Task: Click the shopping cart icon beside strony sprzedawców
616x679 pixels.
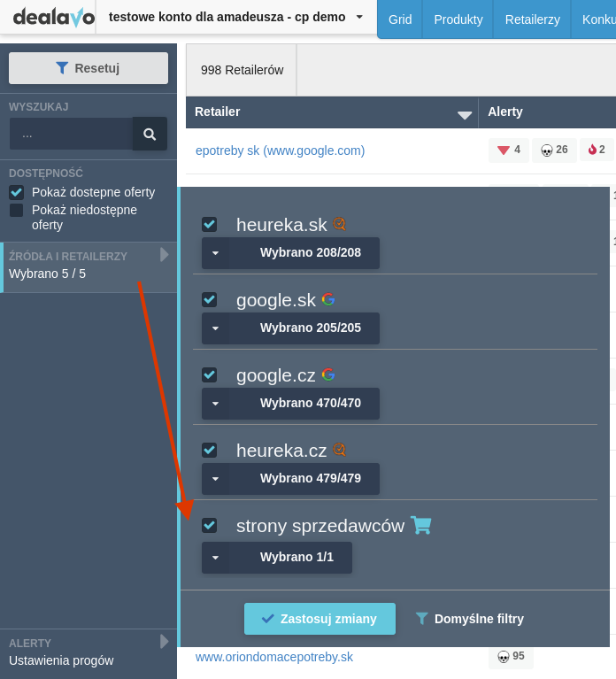Action: pos(420,525)
